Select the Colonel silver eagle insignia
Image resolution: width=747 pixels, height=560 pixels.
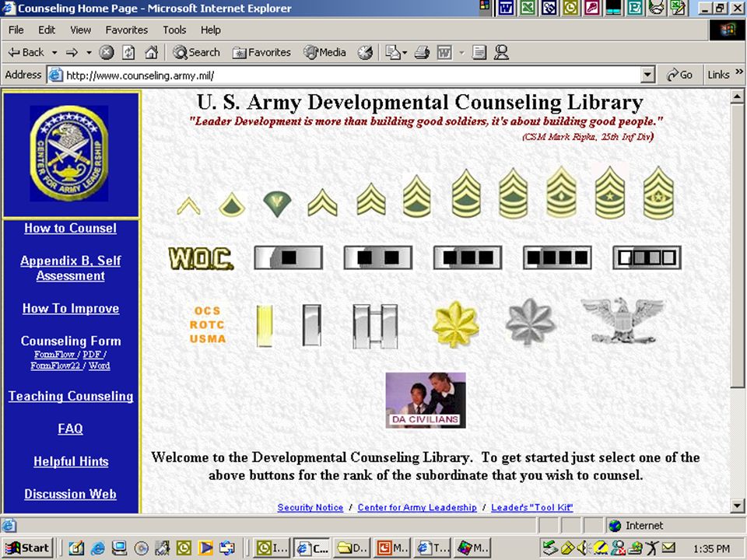point(622,320)
